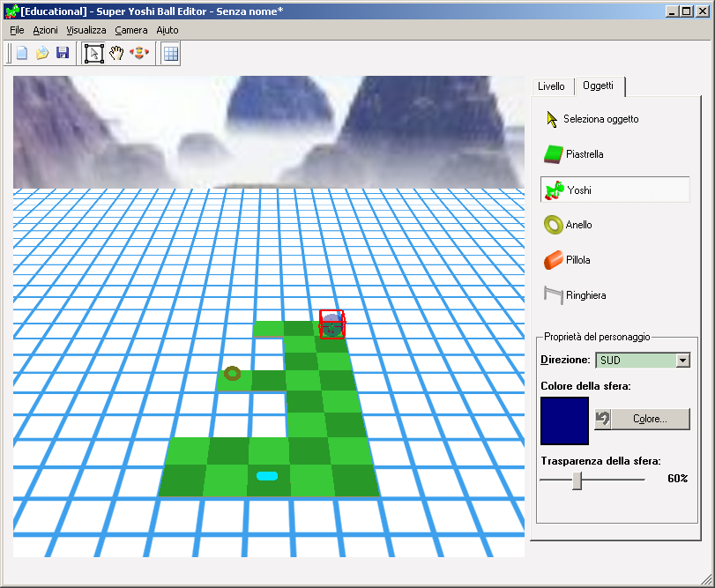
Task: Click the Direzione: label
Action: coord(565,360)
